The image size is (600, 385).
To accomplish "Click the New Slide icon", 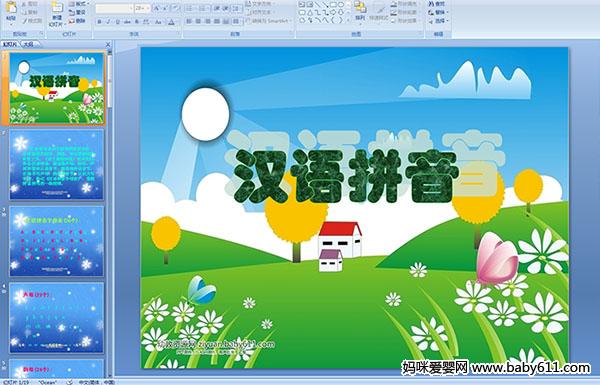I will click(x=57, y=13).
